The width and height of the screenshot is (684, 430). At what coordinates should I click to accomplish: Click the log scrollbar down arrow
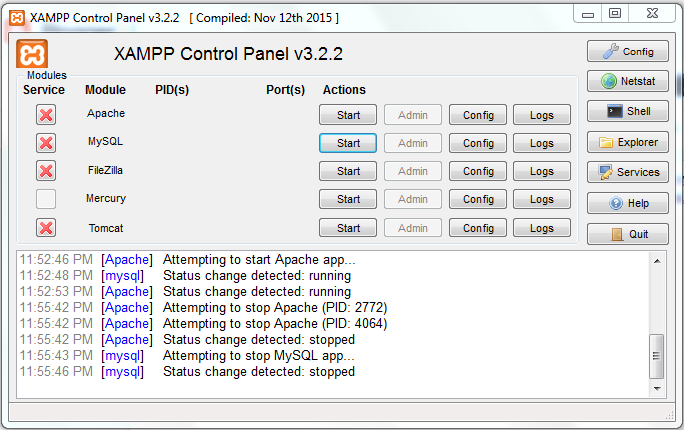(657, 388)
